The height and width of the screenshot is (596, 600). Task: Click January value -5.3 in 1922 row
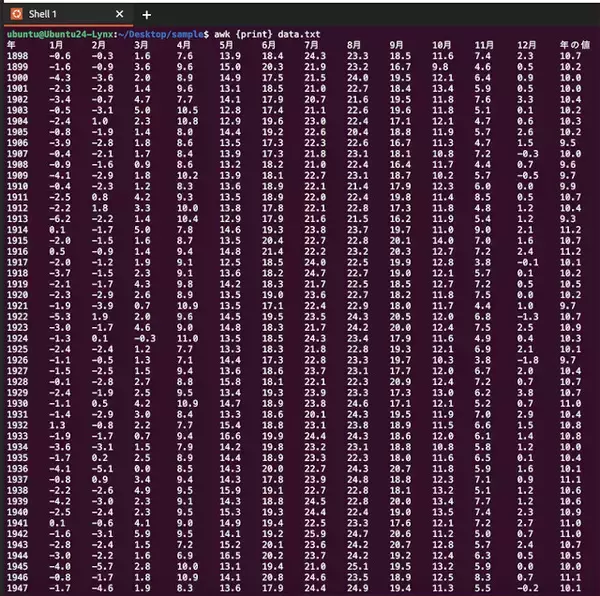[x=60, y=317]
